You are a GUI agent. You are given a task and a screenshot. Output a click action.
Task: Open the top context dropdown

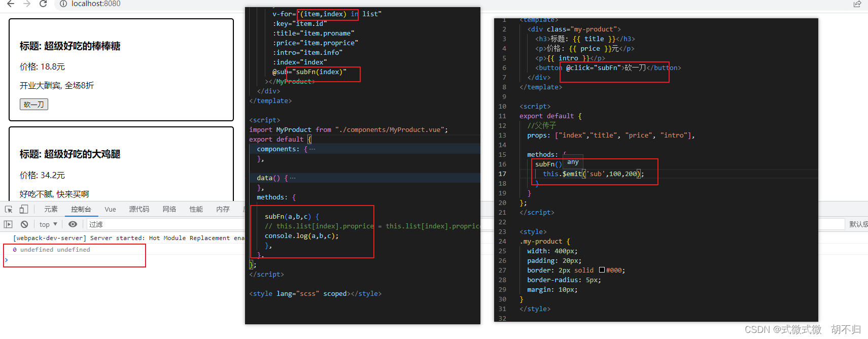coord(48,224)
